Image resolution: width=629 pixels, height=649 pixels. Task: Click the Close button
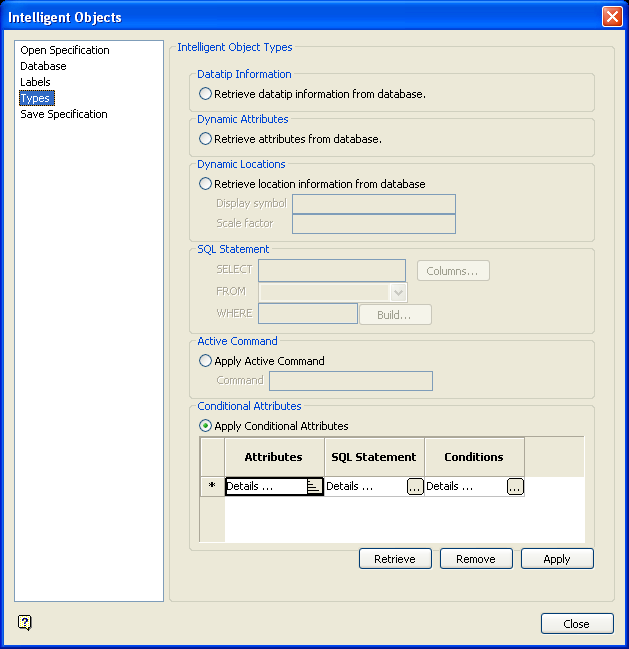[577, 623]
